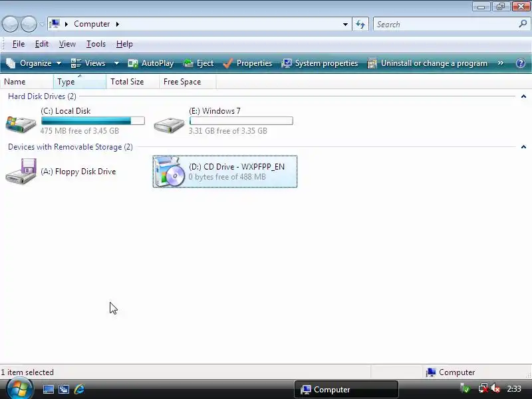
Task: Show more toolbar commands chevron
Action: (501, 63)
